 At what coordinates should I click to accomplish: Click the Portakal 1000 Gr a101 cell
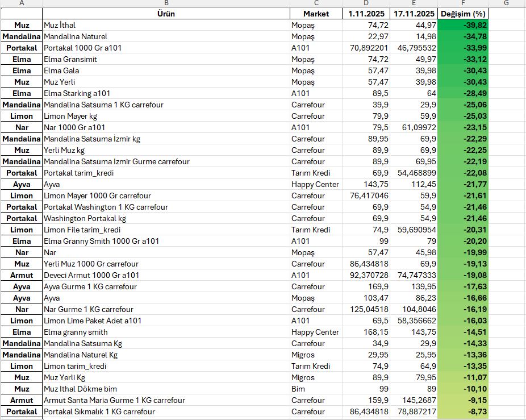pyautogui.click(x=166, y=48)
